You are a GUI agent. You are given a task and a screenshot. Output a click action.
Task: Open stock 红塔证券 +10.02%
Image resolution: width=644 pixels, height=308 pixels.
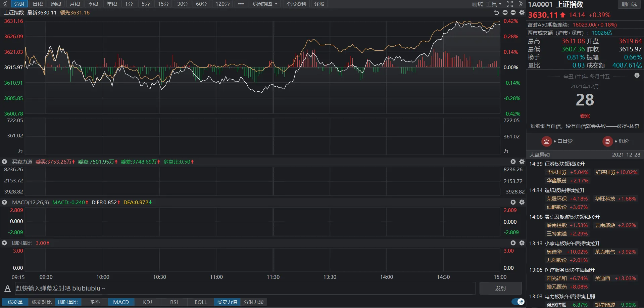(616, 172)
